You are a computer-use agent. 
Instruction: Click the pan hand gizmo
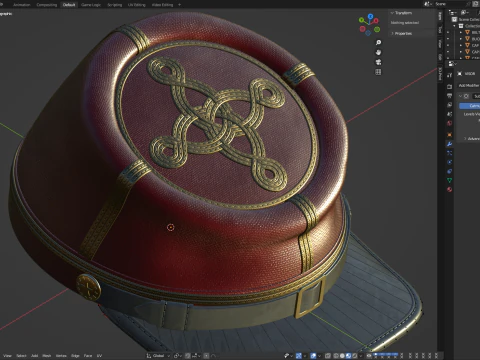tap(378, 52)
